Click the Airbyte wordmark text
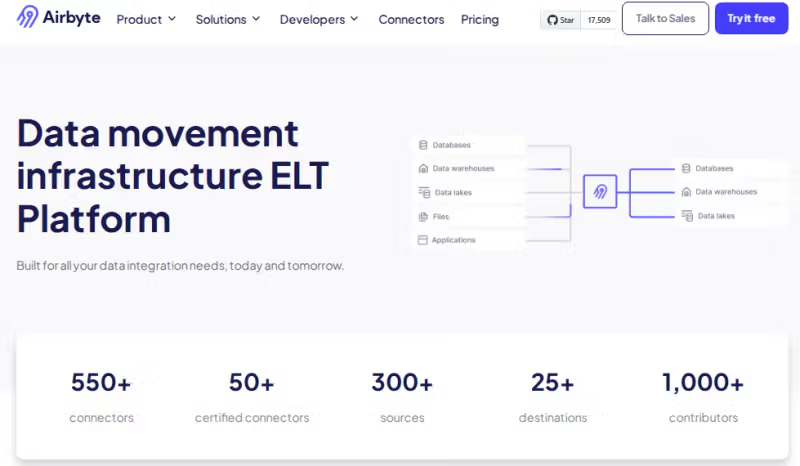800x466 pixels. point(71,17)
